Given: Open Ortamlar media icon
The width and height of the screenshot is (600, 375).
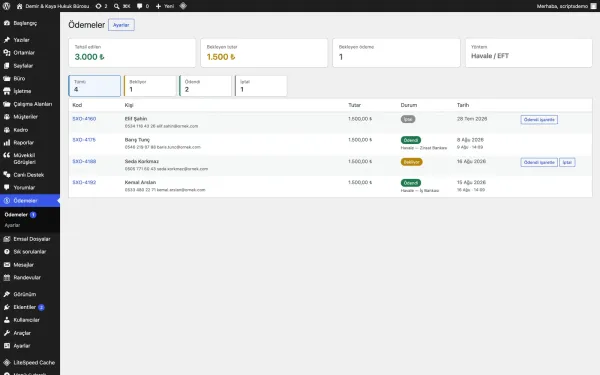Looking at the screenshot, I should point(7,53).
